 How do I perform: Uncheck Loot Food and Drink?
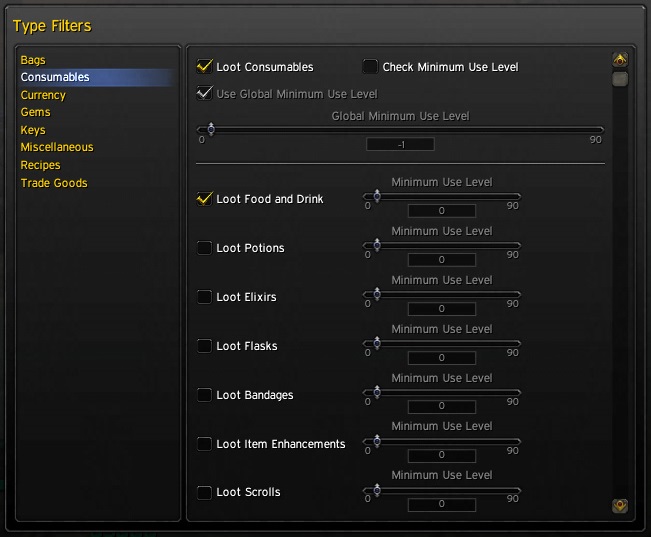coord(204,199)
